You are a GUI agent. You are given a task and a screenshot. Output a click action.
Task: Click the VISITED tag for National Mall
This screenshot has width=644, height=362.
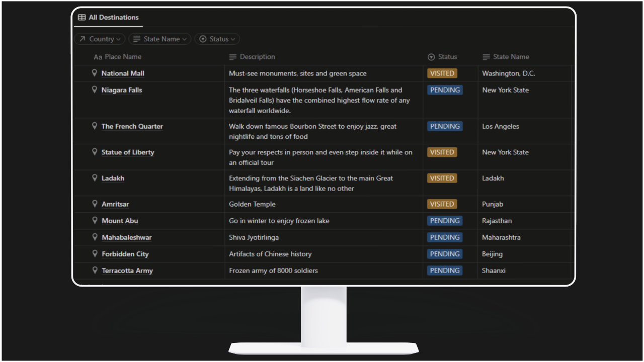pos(442,73)
